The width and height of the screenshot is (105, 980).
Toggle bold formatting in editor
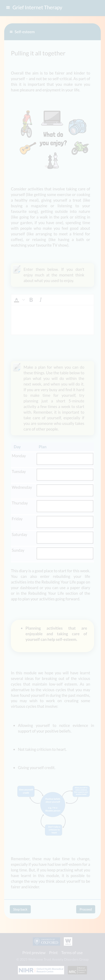coord(31,300)
